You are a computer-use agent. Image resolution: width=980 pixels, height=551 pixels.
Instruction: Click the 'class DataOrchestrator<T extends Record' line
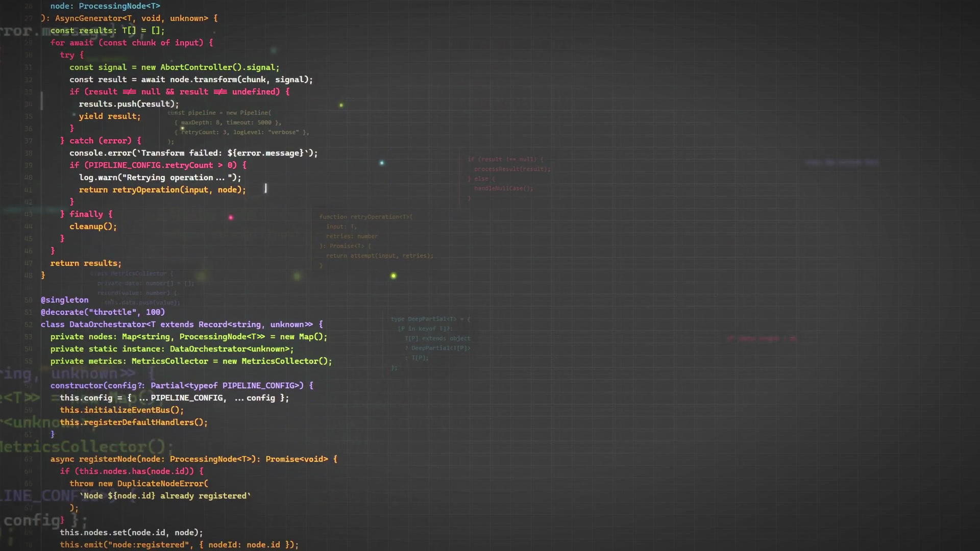[182, 324]
